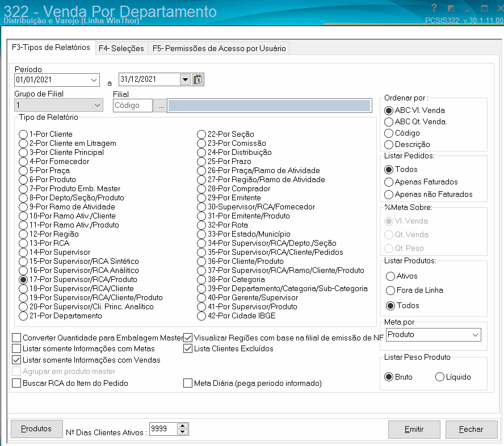Viewport: 504px width, 446px height.
Task: Select report type 14-Por Supervisor
Action: pyautogui.click(x=54, y=253)
